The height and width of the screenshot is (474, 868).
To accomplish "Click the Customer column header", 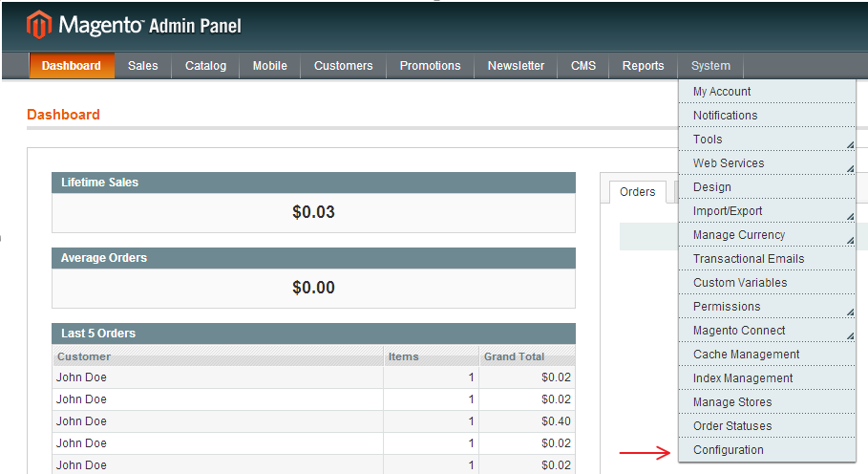I will coord(218,356).
